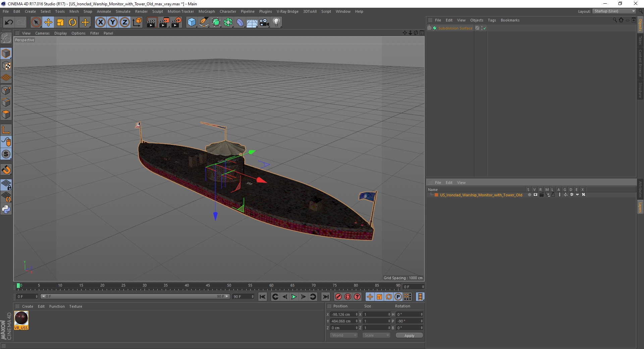Click Position X value field
Screen dimensions: 644x349
(x=342, y=314)
